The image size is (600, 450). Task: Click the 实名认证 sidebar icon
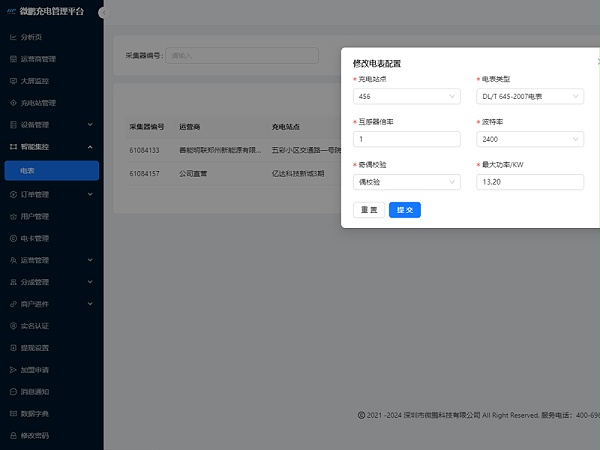pos(13,326)
